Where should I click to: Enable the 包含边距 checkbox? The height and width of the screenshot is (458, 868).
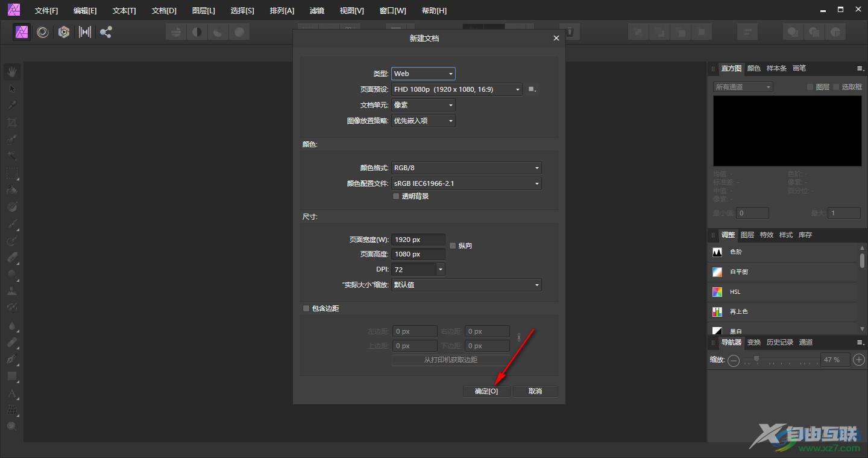(306, 308)
